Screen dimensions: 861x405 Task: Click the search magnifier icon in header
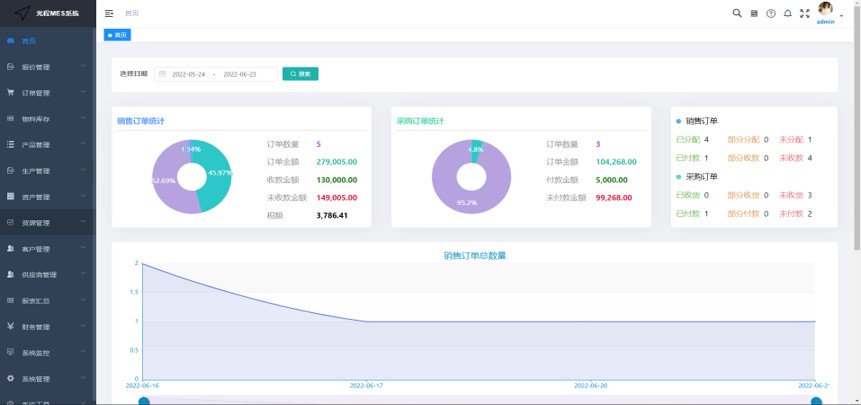(737, 13)
